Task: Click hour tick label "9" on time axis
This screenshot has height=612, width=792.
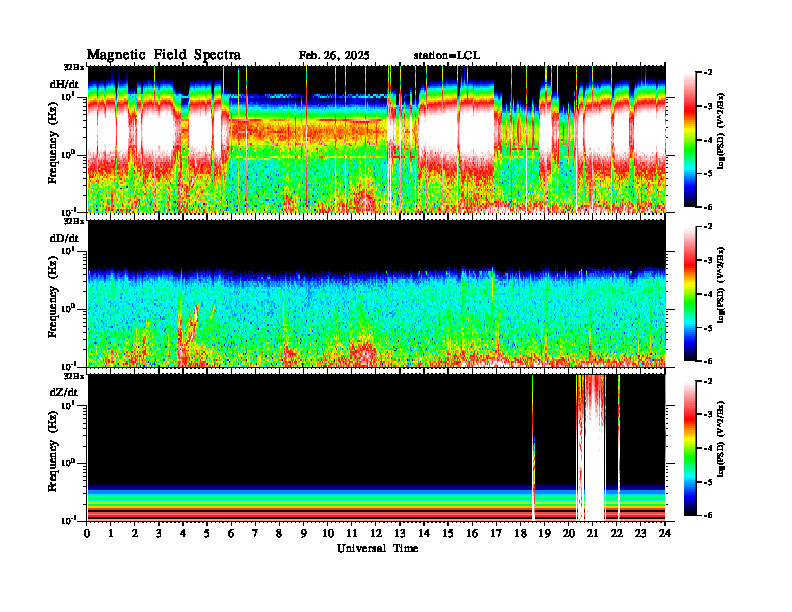Action: (304, 533)
